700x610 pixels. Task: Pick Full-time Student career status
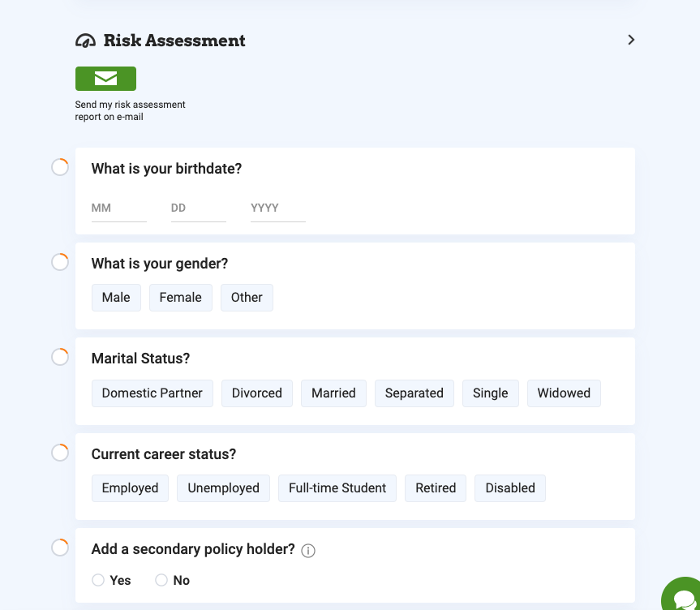pyautogui.click(x=337, y=488)
